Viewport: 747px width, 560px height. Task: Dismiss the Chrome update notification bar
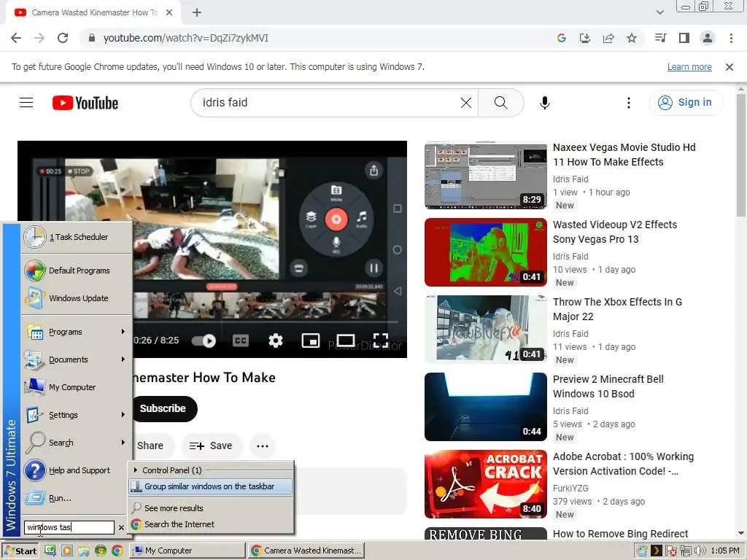pyautogui.click(x=729, y=67)
